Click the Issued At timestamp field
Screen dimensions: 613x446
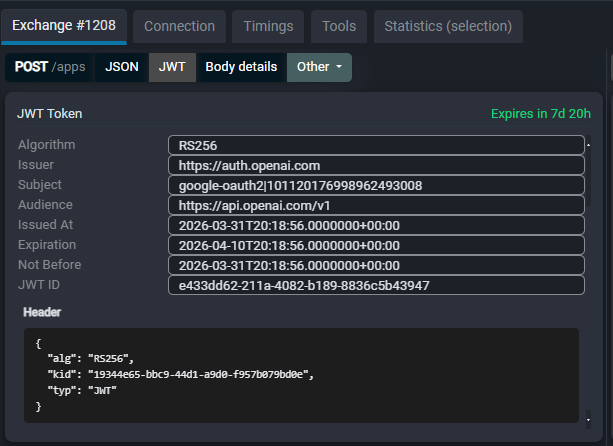coord(376,225)
